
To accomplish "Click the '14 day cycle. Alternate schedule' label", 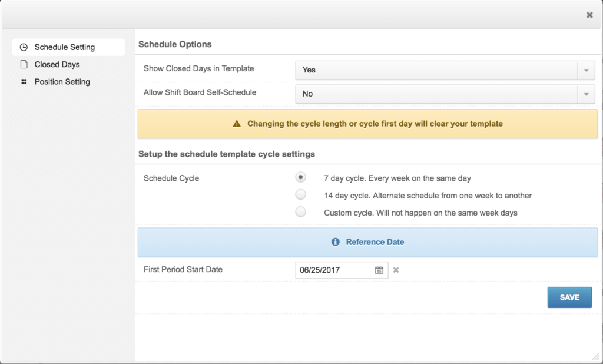I will pyautogui.click(x=428, y=196).
